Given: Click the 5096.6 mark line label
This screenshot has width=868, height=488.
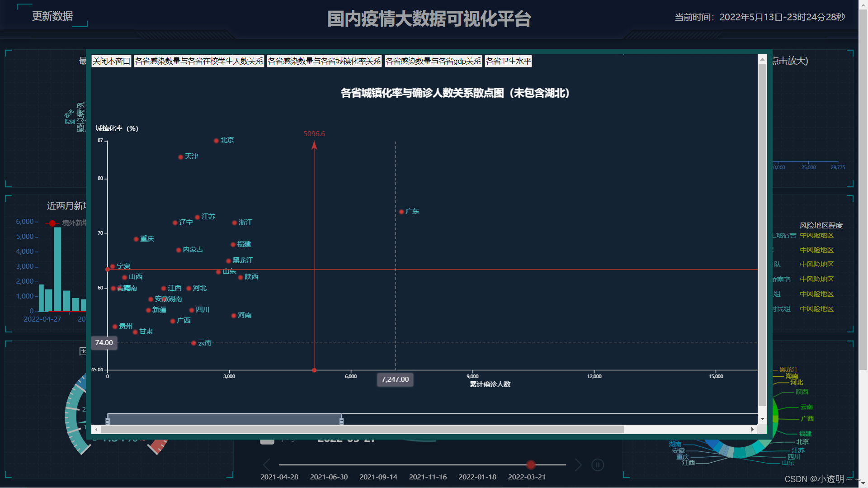Looking at the screenshot, I should tap(314, 134).
